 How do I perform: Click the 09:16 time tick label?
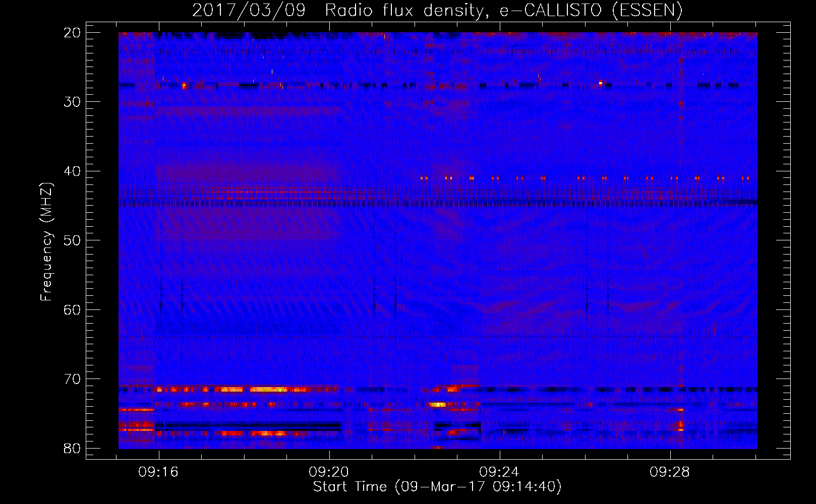pyautogui.click(x=158, y=472)
